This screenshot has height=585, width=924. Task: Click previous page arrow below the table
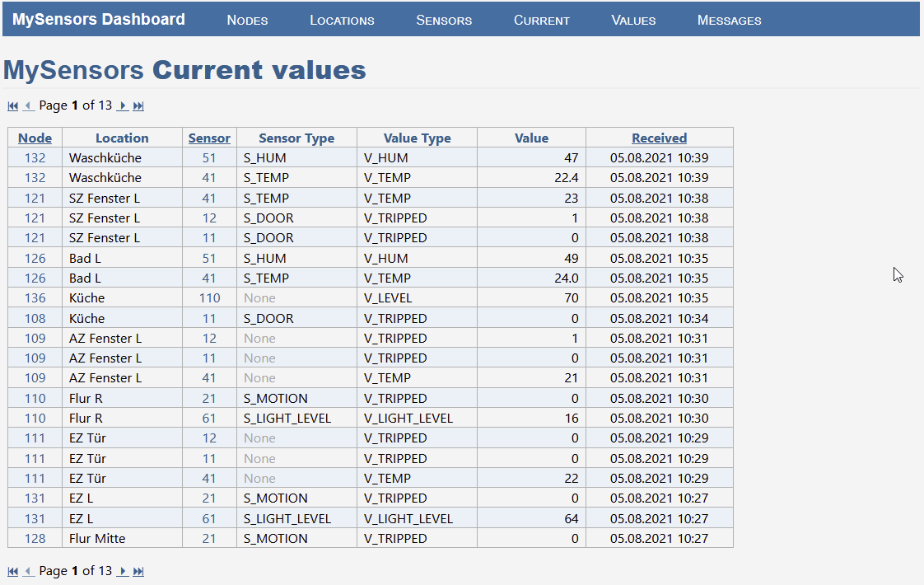pos(28,571)
